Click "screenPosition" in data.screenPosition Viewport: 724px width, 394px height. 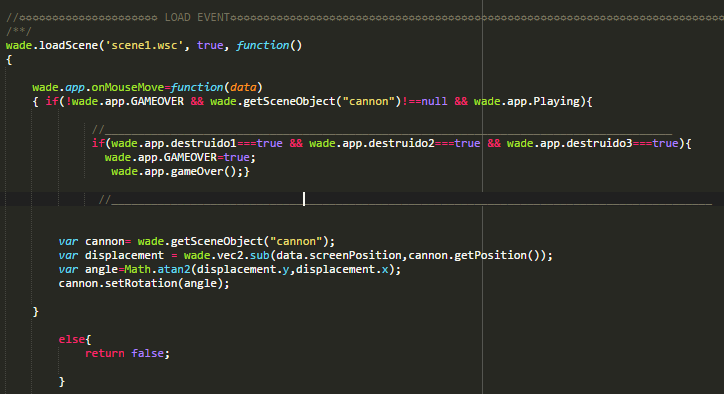355,255
